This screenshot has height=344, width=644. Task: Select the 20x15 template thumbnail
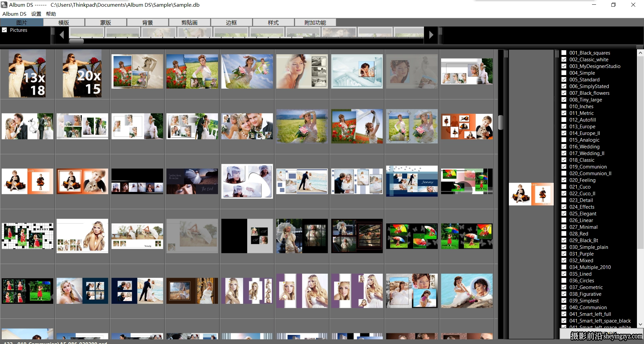tap(82, 74)
